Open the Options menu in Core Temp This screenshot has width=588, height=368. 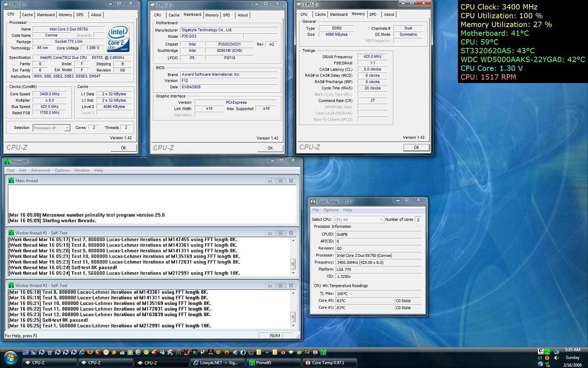click(x=331, y=210)
